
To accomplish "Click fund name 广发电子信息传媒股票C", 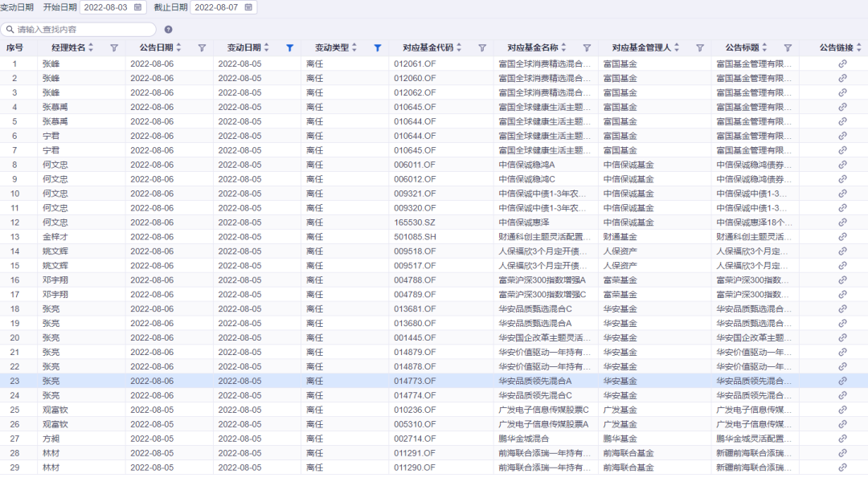I will [x=543, y=410].
